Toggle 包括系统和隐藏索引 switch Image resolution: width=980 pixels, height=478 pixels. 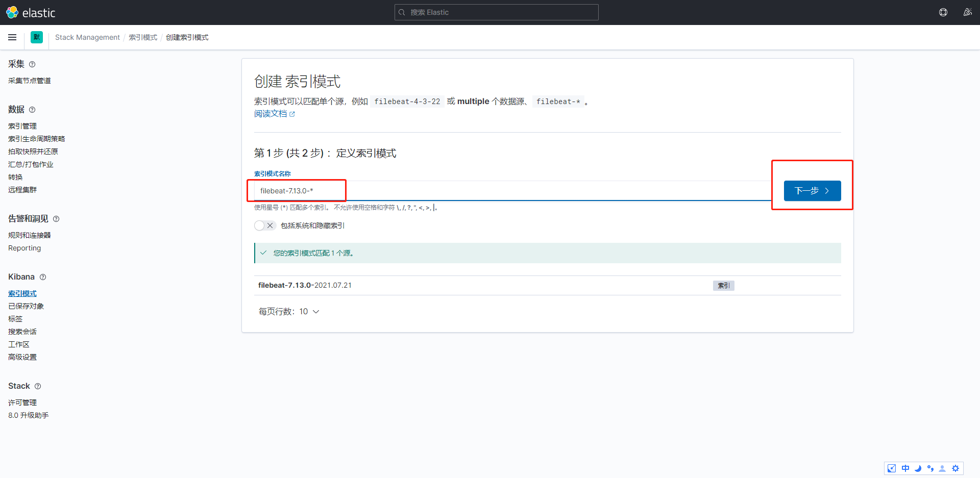click(265, 225)
